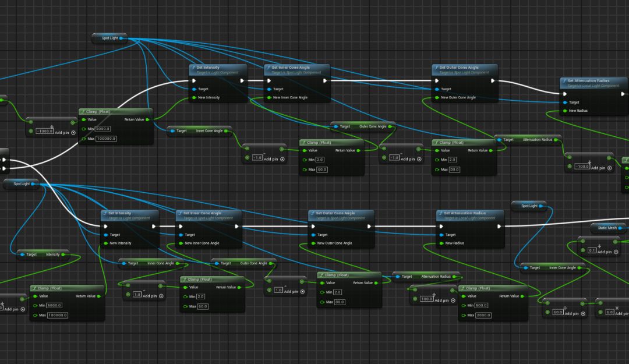629x364 pixels.
Task: Click the 0.0 value on the multiply node
Action: [x=610, y=312]
